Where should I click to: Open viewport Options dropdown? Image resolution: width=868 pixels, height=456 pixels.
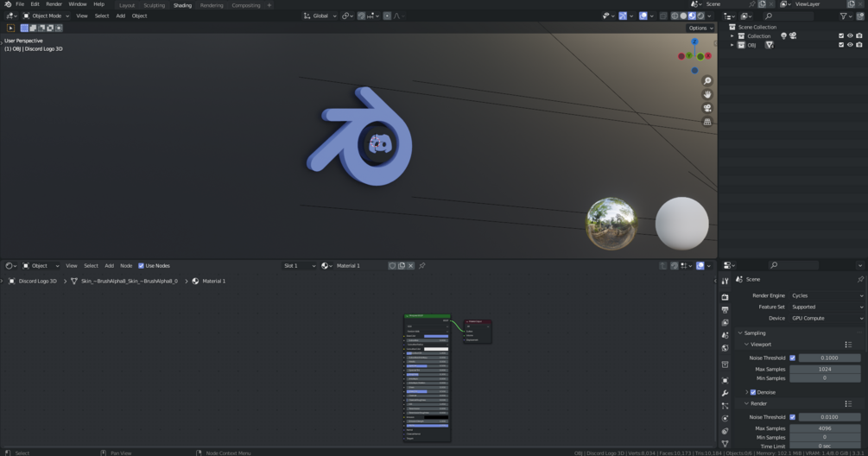[x=700, y=28]
